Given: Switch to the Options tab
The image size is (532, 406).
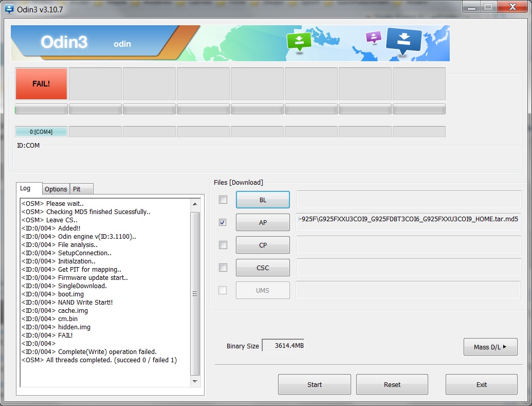Looking at the screenshot, I should pyautogui.click(x=56, y=189).
